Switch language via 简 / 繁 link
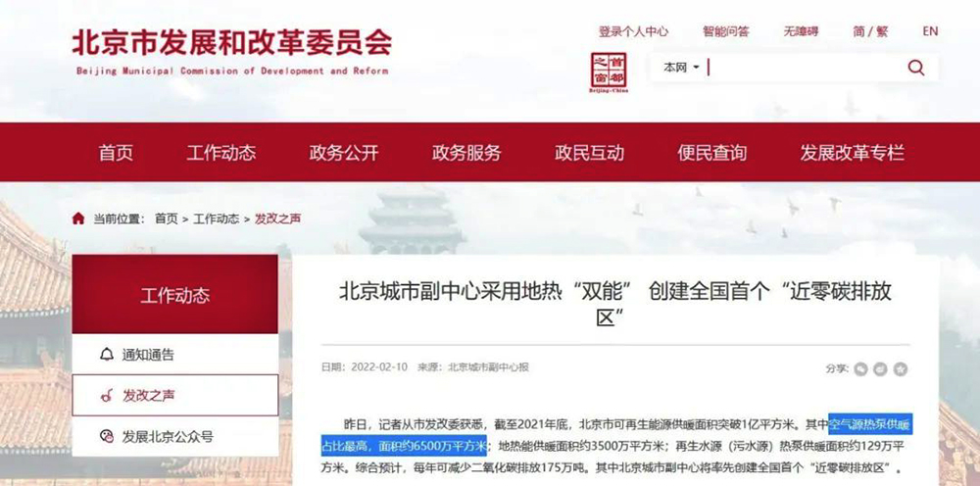Viewport: 980px width, 486px height. (870, 31)
